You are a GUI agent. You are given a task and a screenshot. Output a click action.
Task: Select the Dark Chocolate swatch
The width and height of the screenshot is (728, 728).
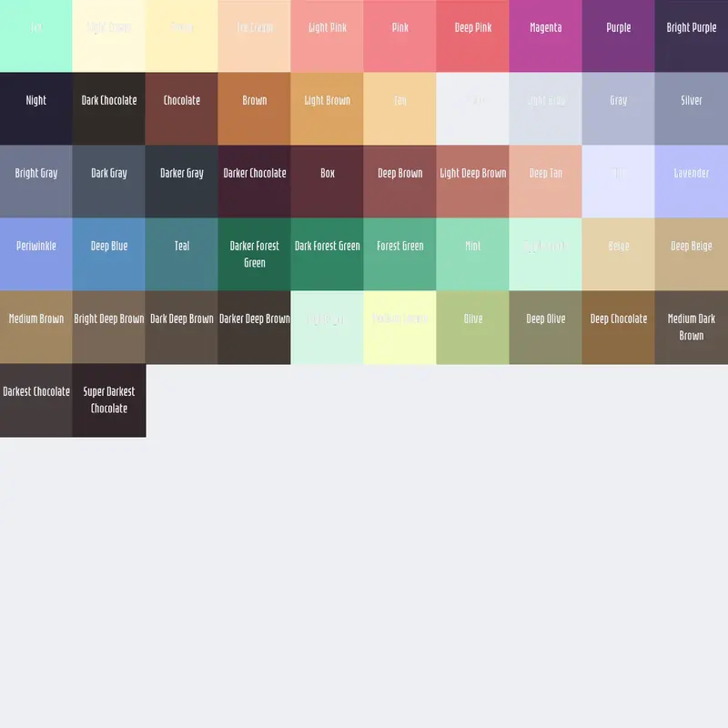109,108
